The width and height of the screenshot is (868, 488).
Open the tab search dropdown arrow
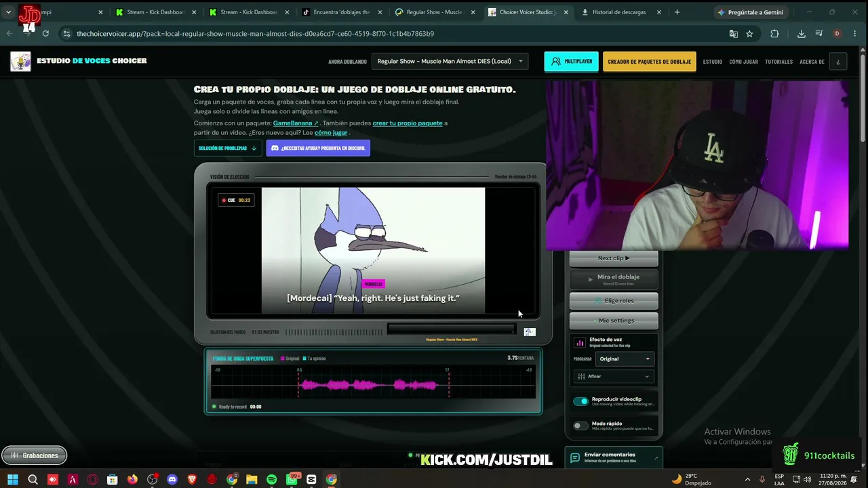point(8,12)
